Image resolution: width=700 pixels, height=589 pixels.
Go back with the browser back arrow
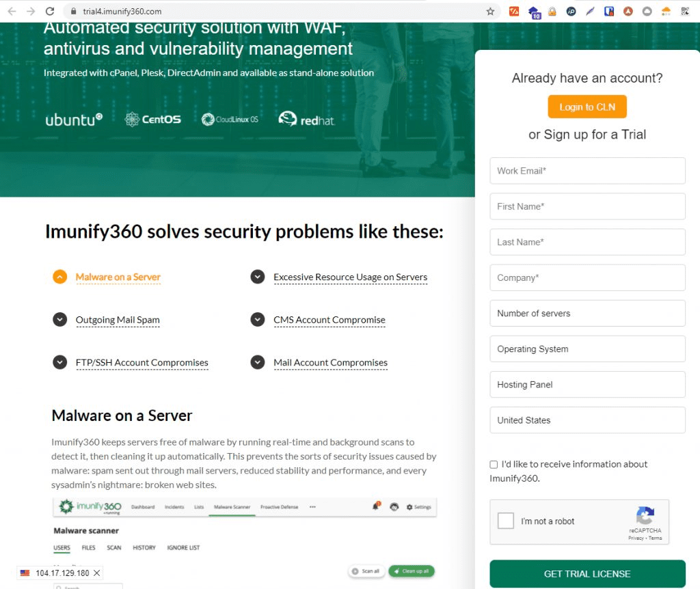[x=12, y=11]
